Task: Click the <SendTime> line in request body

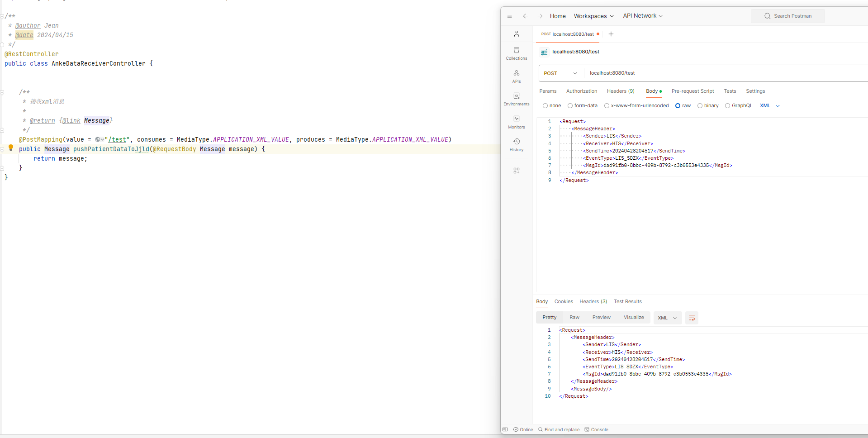Action: (x=634, y=151)
